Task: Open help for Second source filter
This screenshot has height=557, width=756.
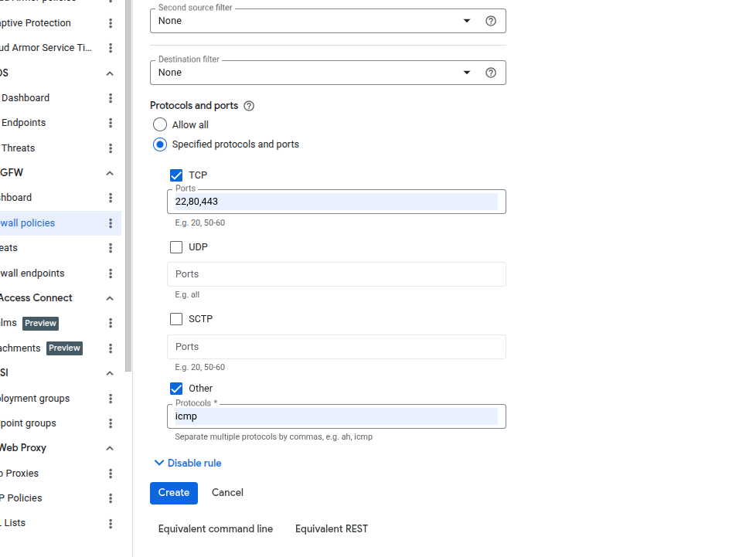Action: pos(490,21)
